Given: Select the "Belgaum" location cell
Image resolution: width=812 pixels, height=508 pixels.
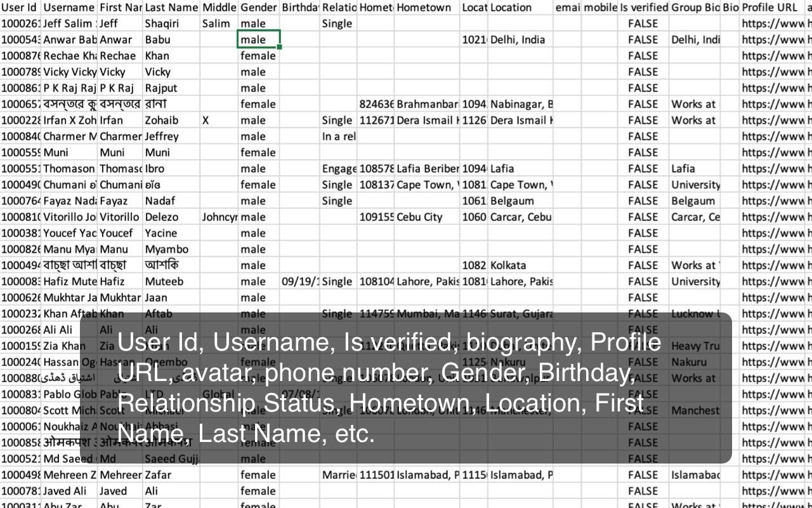Looking at the screenshot, I should click(520, 201).
